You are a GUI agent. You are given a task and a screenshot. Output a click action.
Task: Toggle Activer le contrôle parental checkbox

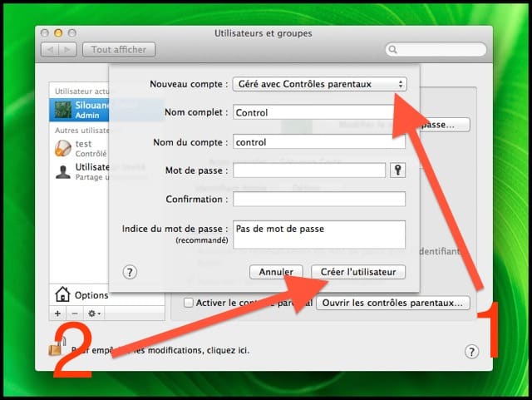(189, 303)
